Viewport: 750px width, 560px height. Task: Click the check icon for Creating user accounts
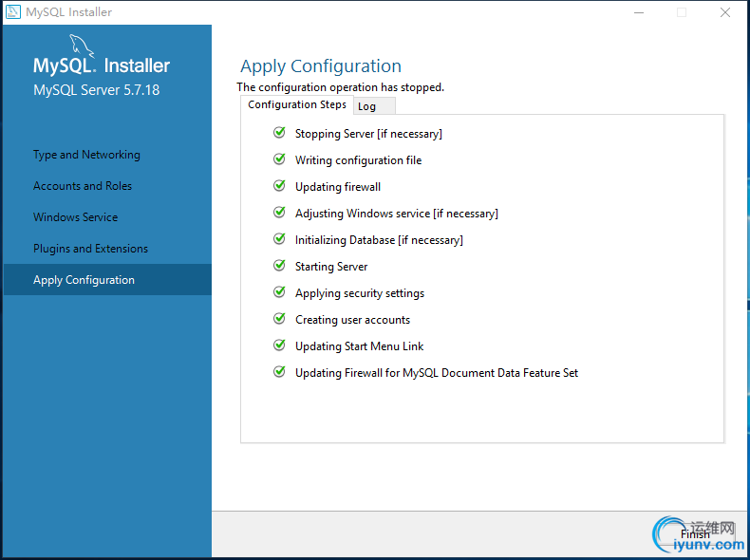click(279, 319)
